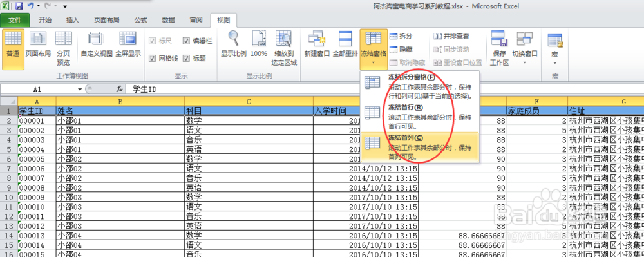644x257 pixels.
Task: Switch to Normal (普通) view
Action: click(x=13, y=48)
